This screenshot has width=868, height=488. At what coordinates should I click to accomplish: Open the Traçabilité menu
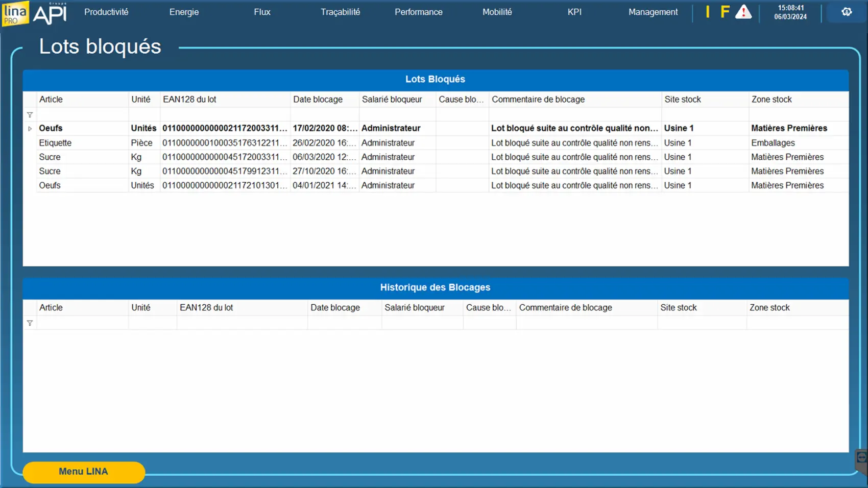pos(340,12)
